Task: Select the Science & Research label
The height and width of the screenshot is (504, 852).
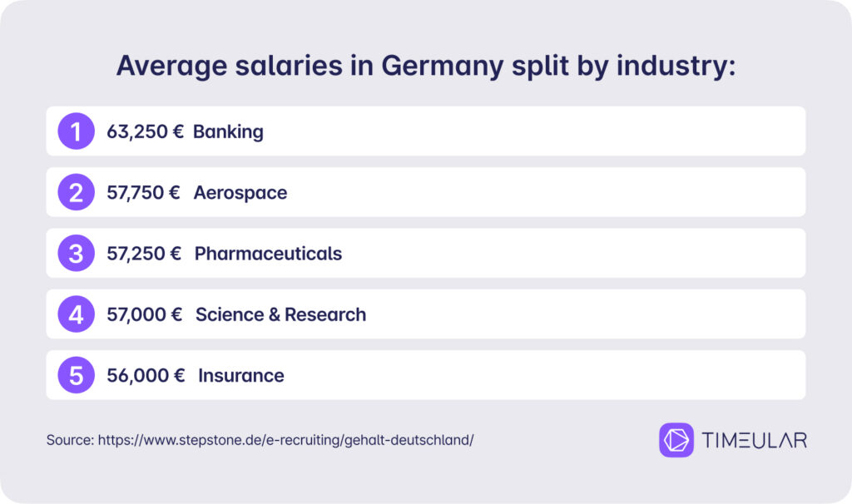Action: pos(280,314)
